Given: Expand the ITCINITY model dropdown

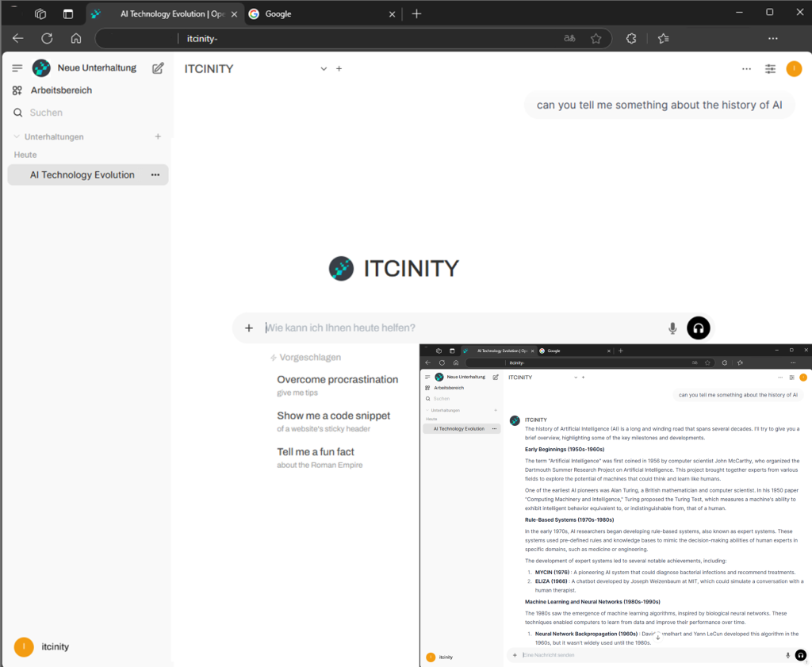Looking at the screenshot, I should 324,69.
